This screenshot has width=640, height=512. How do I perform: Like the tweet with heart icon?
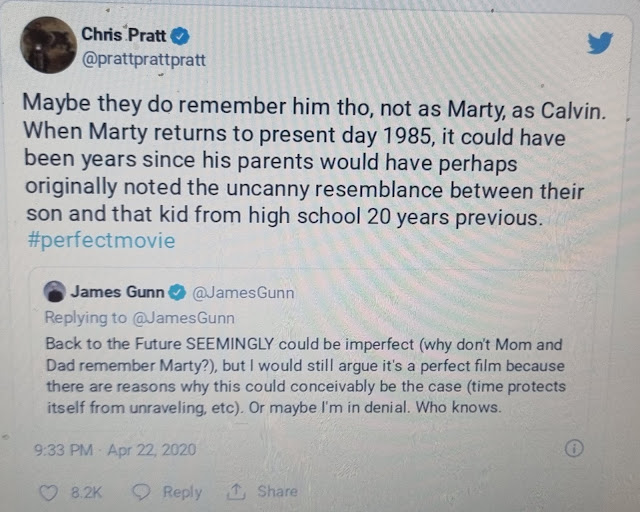[x=49, y=492]
